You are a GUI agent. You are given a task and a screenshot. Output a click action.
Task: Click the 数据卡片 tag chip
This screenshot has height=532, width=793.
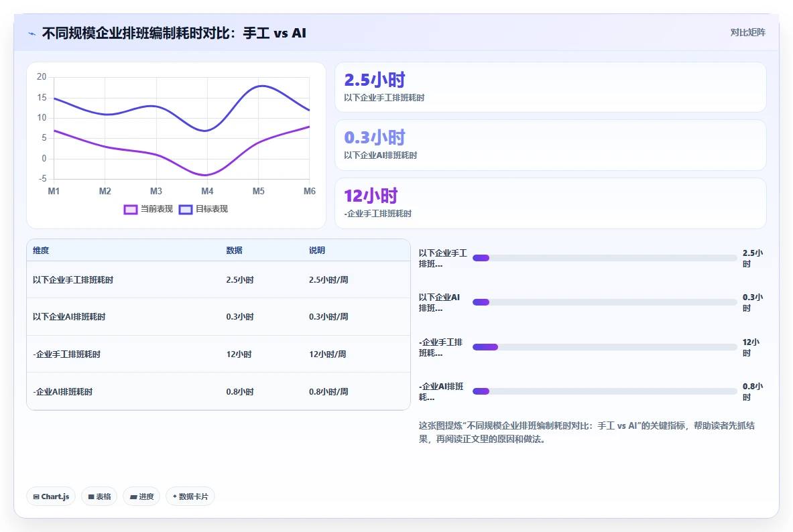coord(190,496)
